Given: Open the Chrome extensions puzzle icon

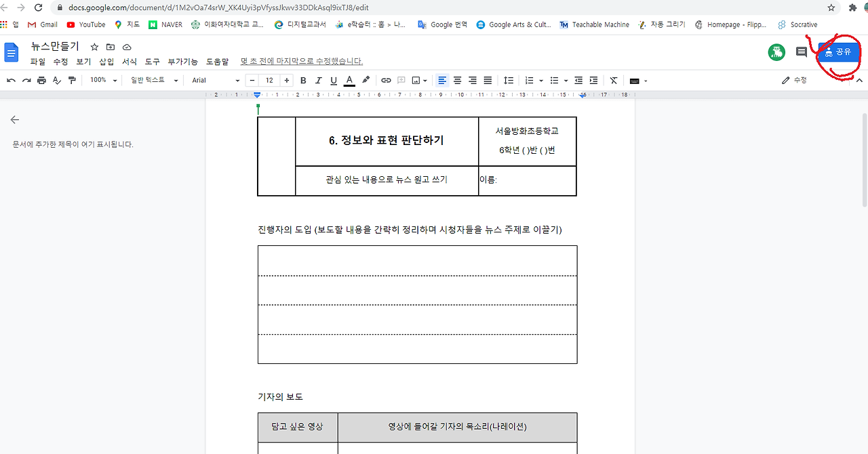Looking at the screenshot, I should (852, 7).
